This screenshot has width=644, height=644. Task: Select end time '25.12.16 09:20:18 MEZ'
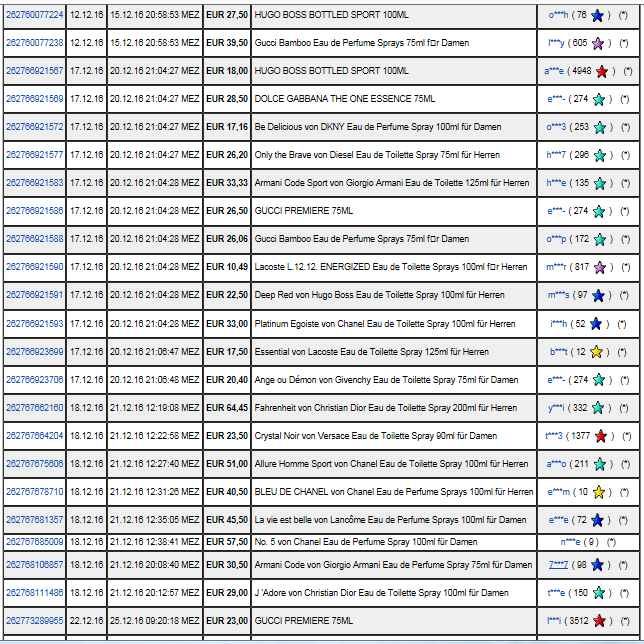[154, 621]
